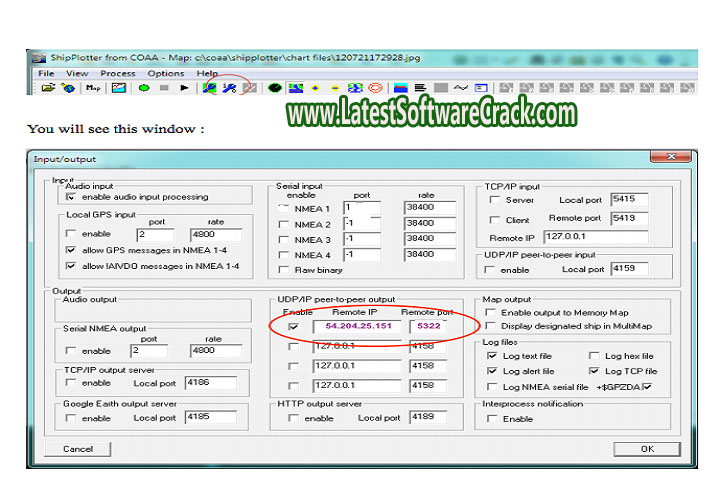720x480 pixels.
Task: Enable the Log hex file checkbox
Action: [595, 356]
